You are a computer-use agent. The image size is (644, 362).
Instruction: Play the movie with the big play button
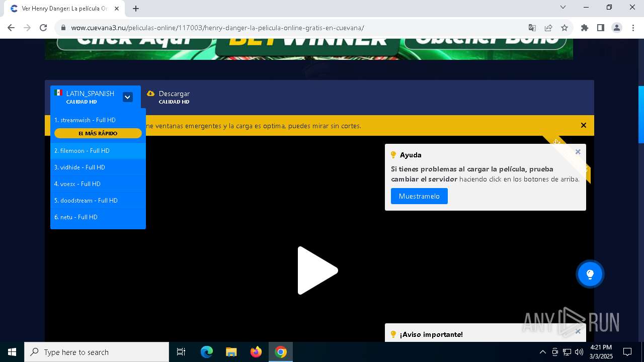(317, 270)
